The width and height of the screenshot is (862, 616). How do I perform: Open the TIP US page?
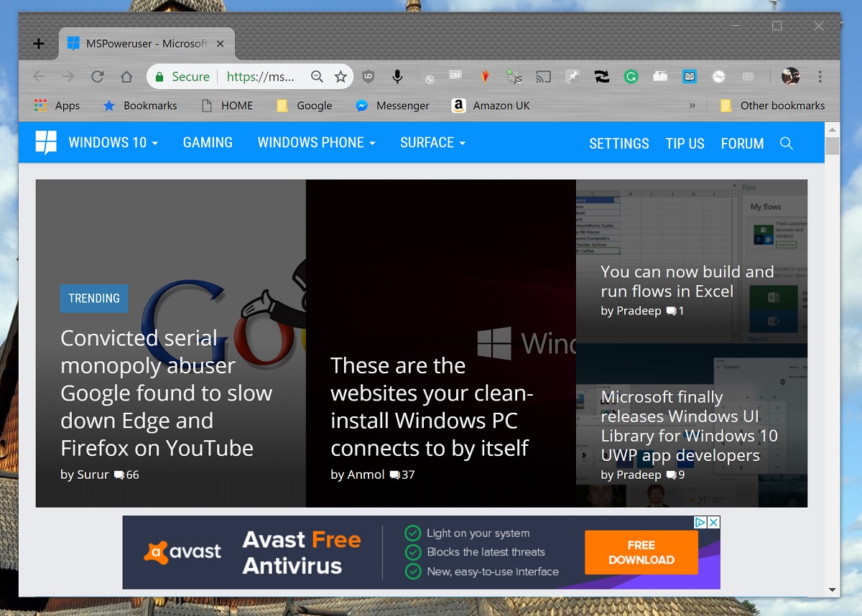point(685,144)
